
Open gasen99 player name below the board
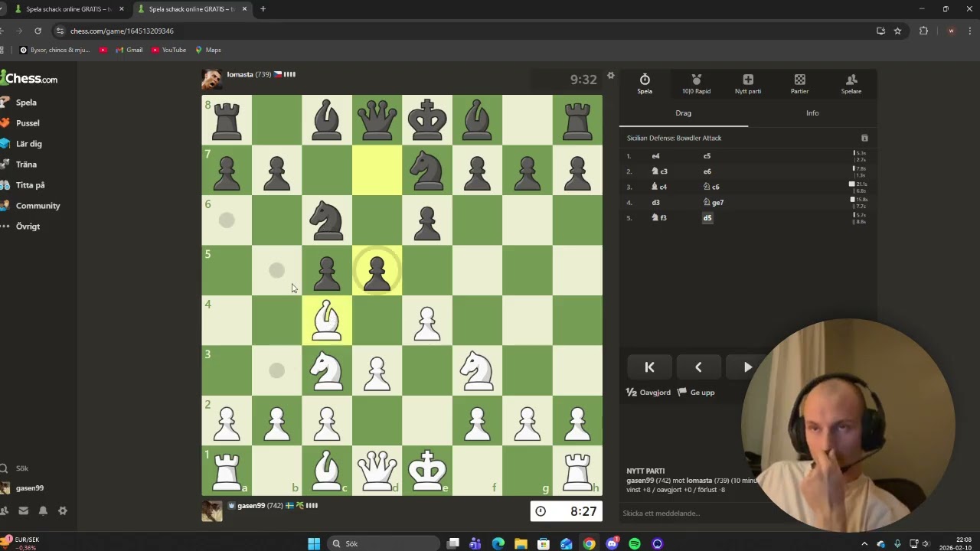pos(250,506)
